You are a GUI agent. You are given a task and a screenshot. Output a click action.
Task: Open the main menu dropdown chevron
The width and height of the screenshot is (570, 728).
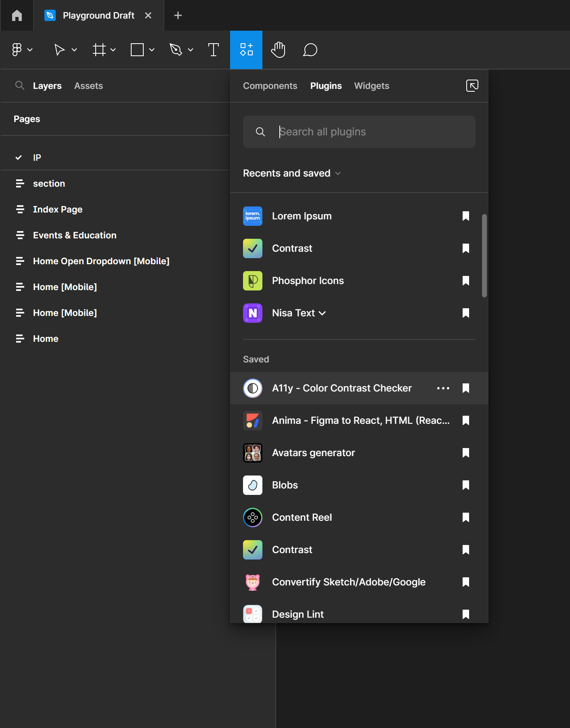[30, 50]
